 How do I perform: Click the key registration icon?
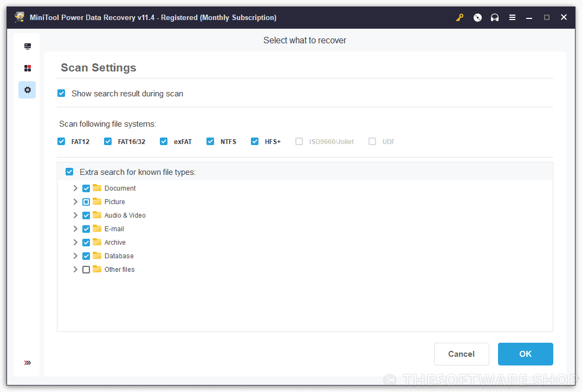(x=460, y=17)
